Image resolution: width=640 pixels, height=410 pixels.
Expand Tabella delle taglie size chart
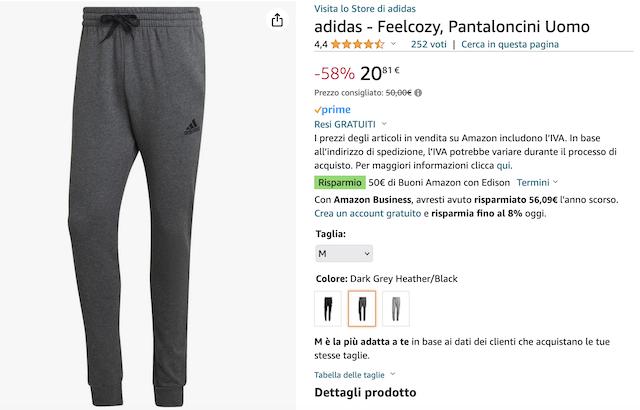(x=353, y=375)
